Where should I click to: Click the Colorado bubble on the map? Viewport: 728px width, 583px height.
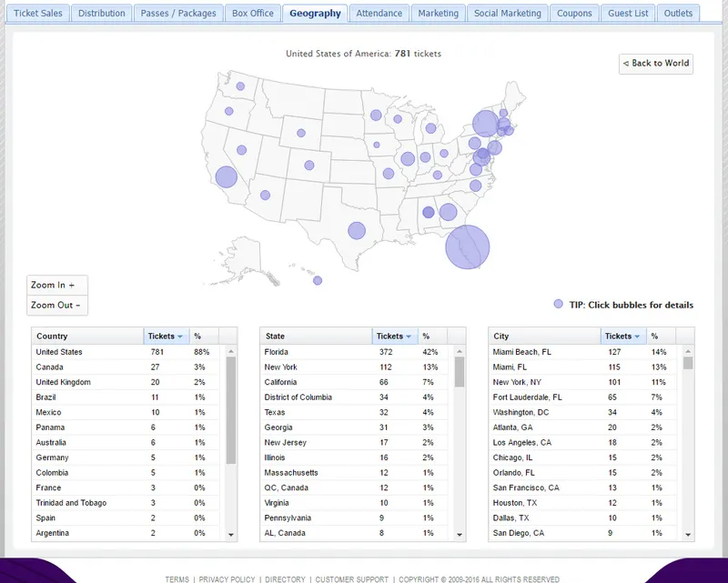tap(309, 166)
